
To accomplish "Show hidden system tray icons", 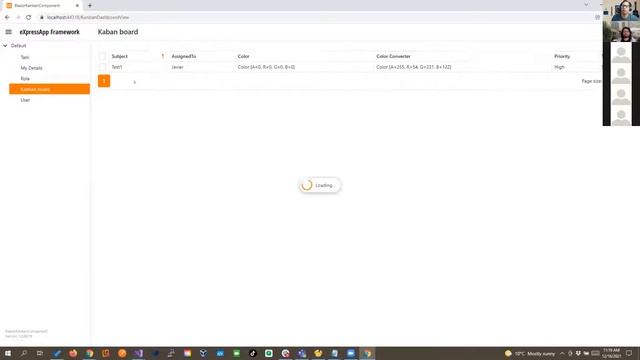I will (562, 353).
